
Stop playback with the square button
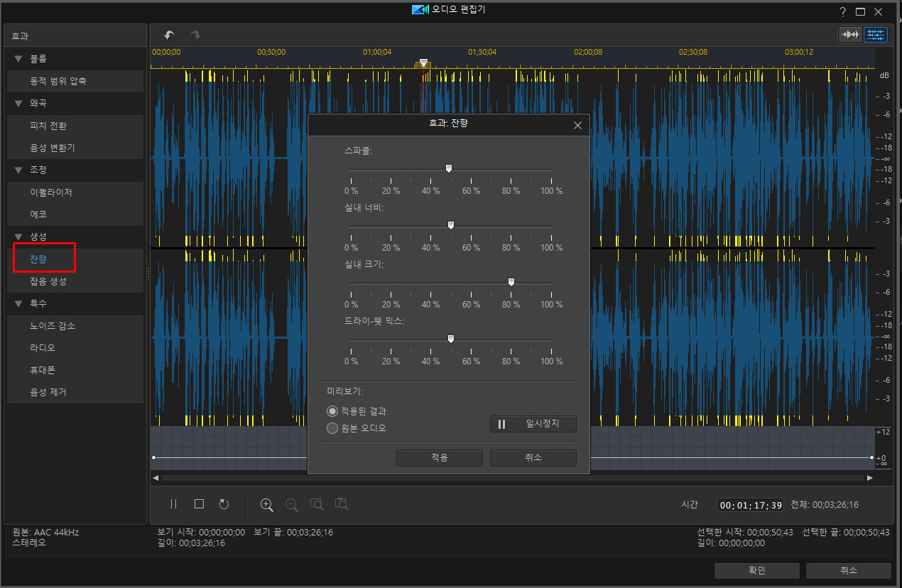pyautogui.click(x=199, y=504)
